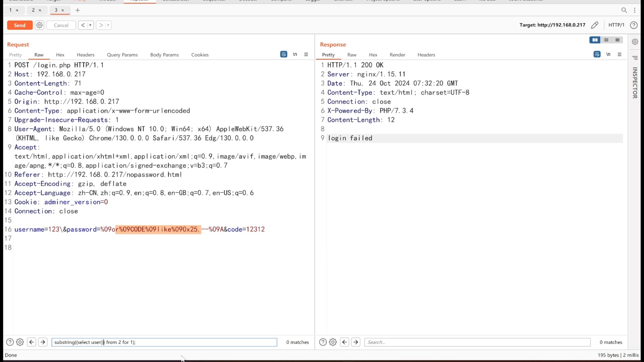Open request search settings gear
This screenshot has height=362, width=644.
coord(20,342)
